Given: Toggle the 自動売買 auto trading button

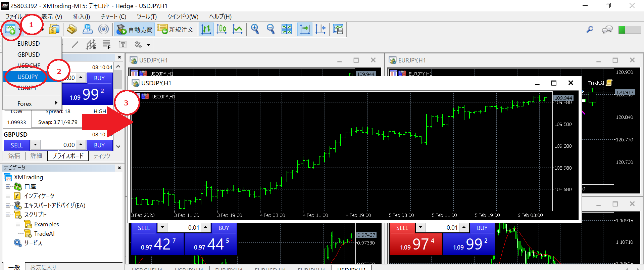Looking at the screenshot, I should (134, 30).
